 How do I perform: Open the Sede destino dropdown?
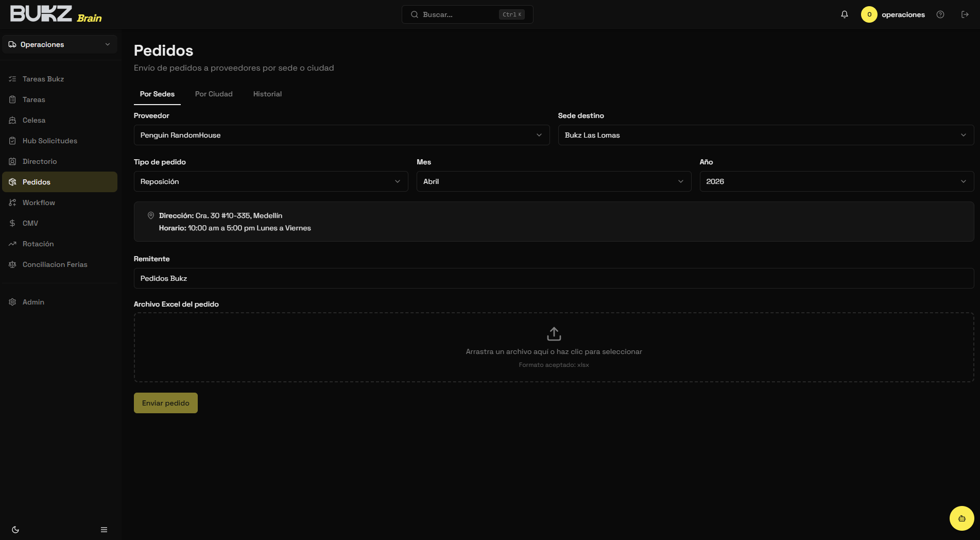766,135
